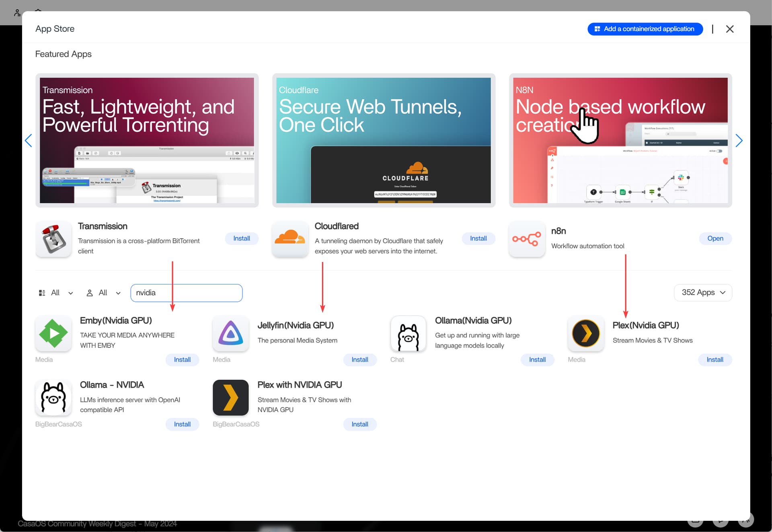Install Ollama(Nvidia GPU)
The height and width of the screenshot is (532, 772).
pos(537,360)
